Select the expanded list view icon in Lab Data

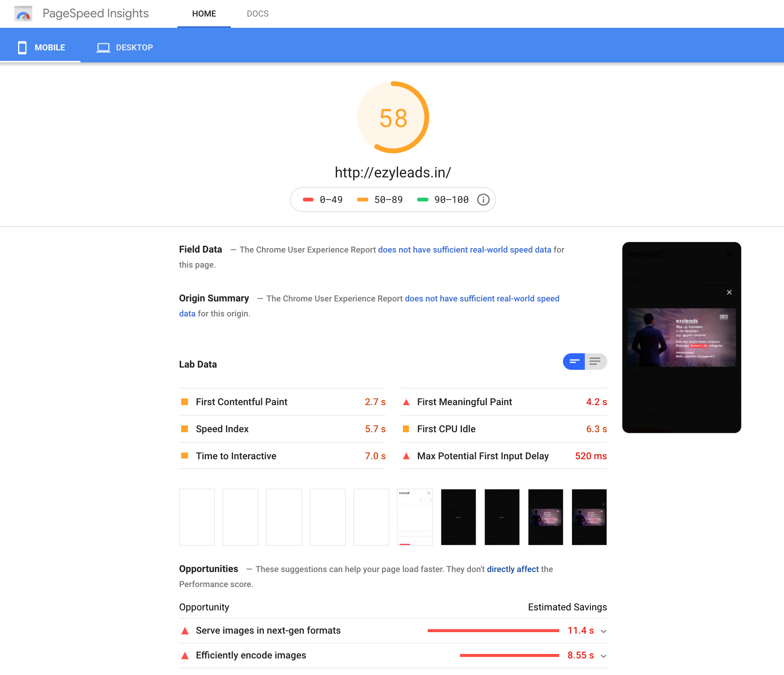(x=596, y=361)
